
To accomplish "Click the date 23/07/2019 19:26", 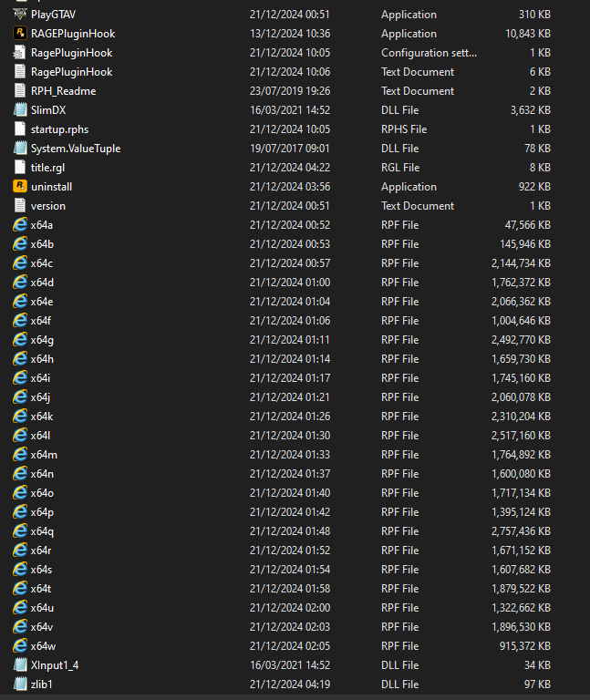I will [290, 91].
